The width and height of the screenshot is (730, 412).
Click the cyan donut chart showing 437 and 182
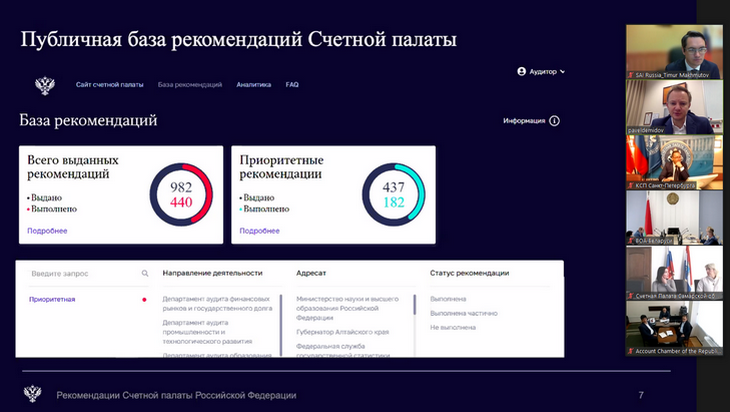click(393, 195)
